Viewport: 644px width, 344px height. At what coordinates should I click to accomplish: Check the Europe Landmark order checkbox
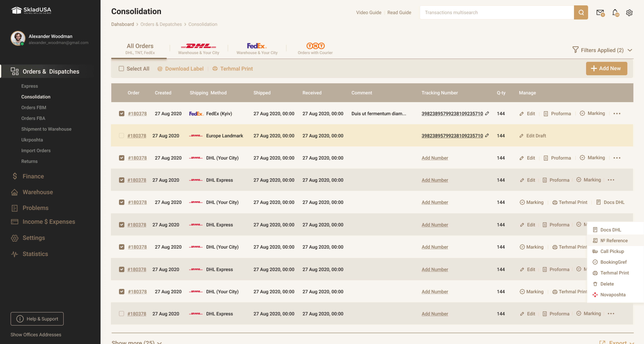point(121,136)
